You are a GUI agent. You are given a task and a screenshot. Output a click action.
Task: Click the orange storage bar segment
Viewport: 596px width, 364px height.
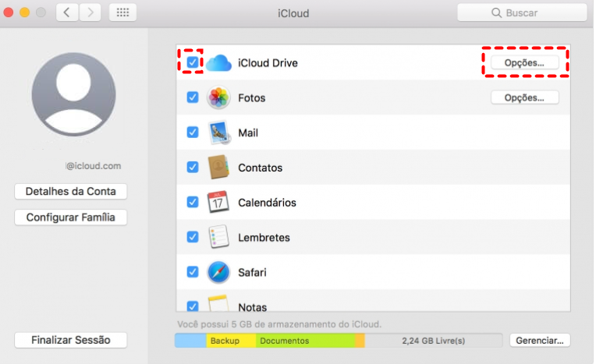(x=360, y=341)
